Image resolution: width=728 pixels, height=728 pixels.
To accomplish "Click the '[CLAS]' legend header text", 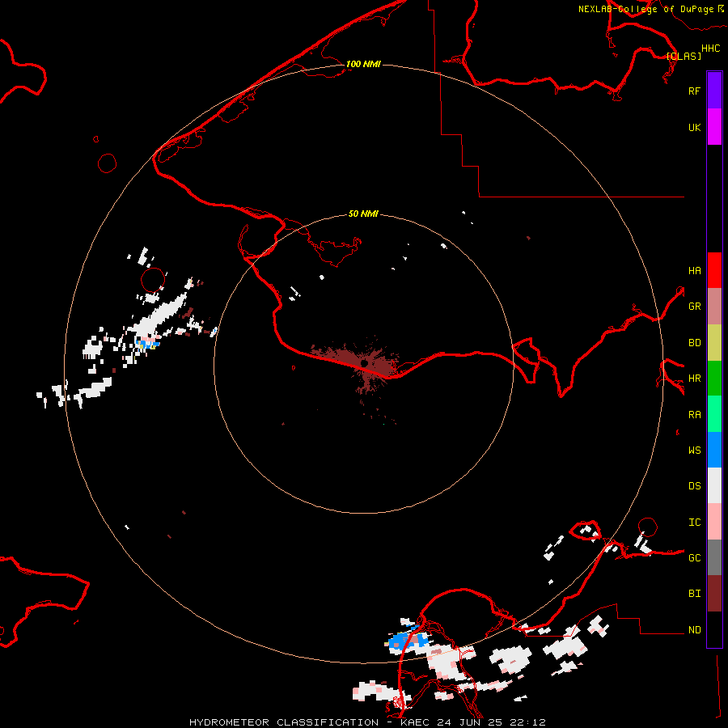I will 684,56.
